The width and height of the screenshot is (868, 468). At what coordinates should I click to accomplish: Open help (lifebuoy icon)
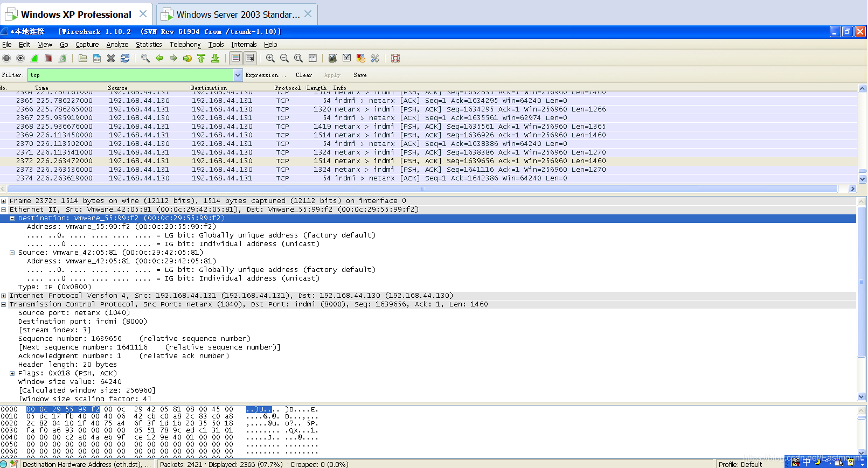[x=395, y=58]
